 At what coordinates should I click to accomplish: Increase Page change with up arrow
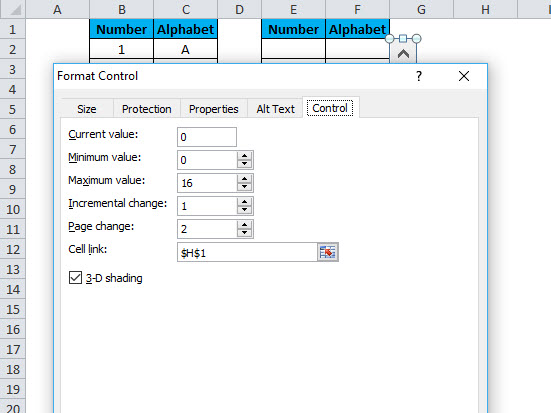coord(245,225)
